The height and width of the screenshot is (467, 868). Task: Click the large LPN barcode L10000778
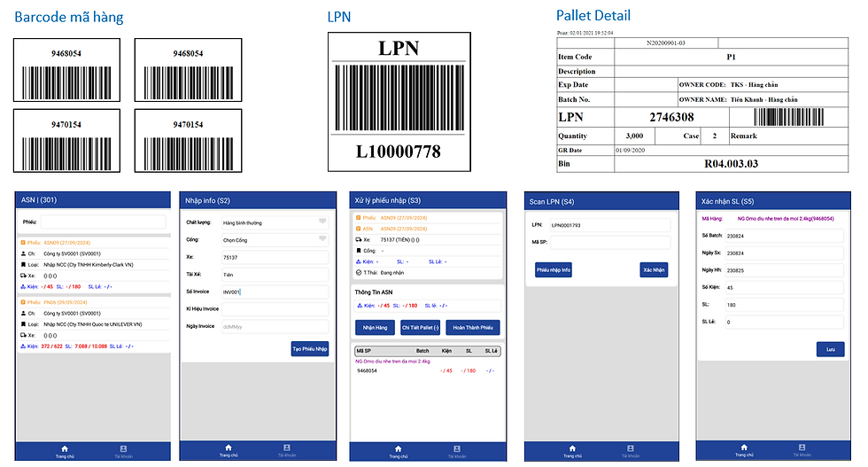coord(399,97)
